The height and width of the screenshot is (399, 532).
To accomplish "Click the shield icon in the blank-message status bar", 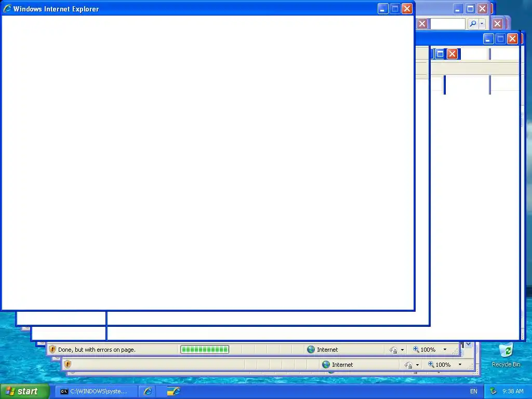I will 68,364.
